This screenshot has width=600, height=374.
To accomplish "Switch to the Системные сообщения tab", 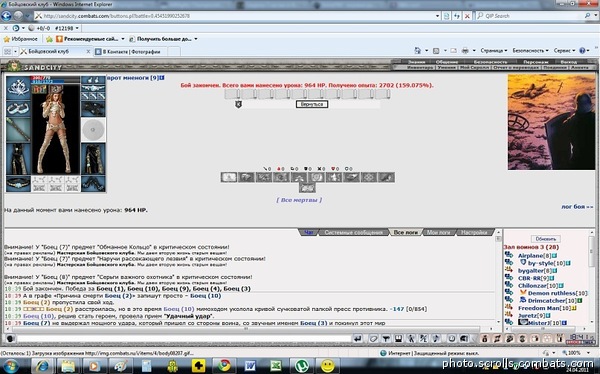I will [x=353, y=232].
